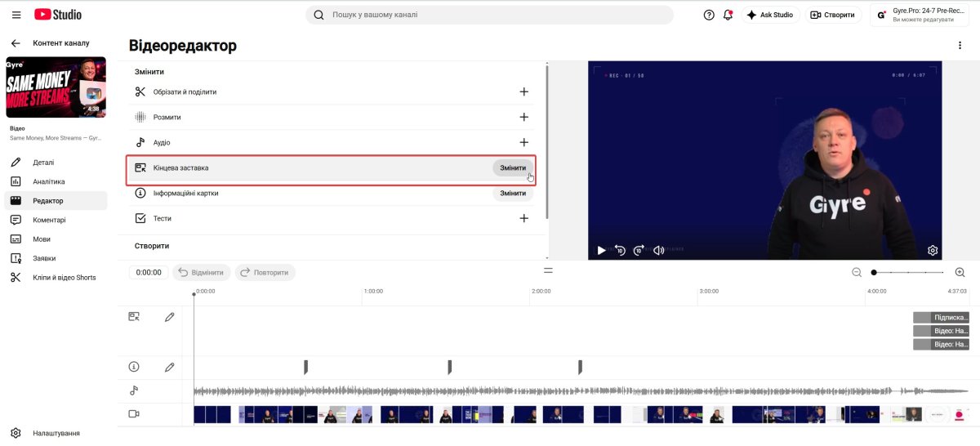This screenshot has height=446, width=980.
Task: Open Деталі in the sidebar
Action: tap(56, 162)
